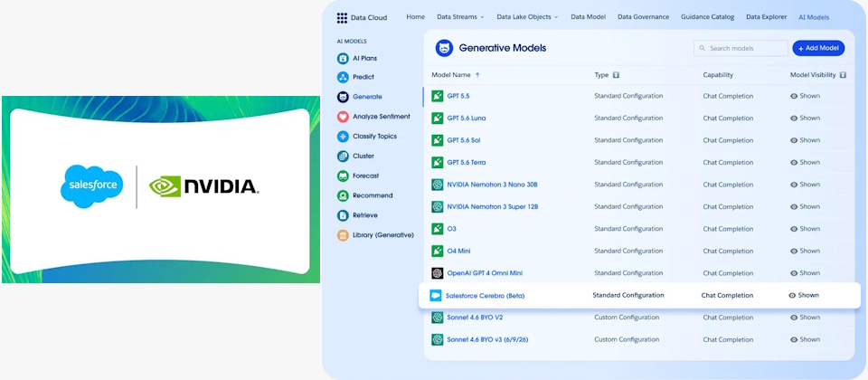Toggle visibility eye for OpenAI GPT 4 Omni Mini
The width and height of the screenshot is (868, 380).
(794, 273)
